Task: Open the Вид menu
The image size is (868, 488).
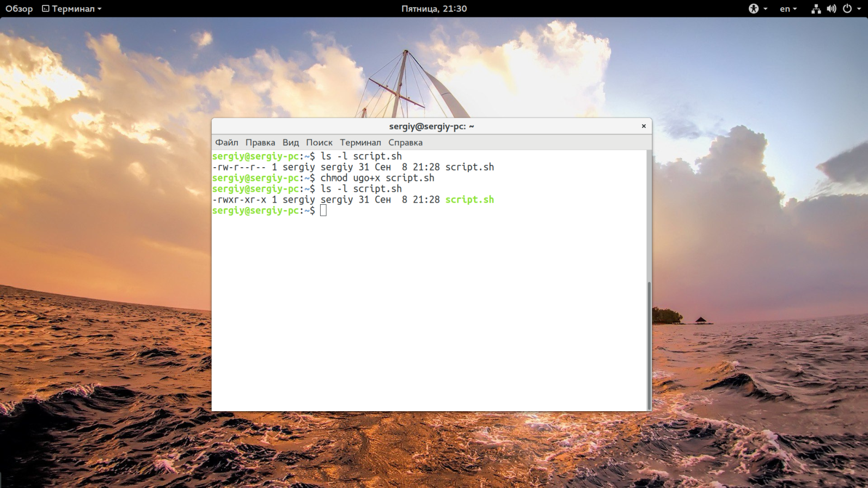Action: point(290,143)
